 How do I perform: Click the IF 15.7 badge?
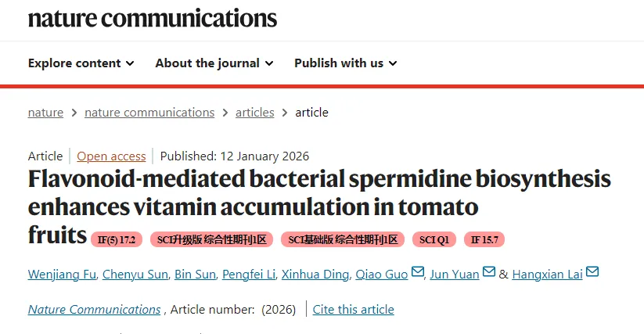485,239
